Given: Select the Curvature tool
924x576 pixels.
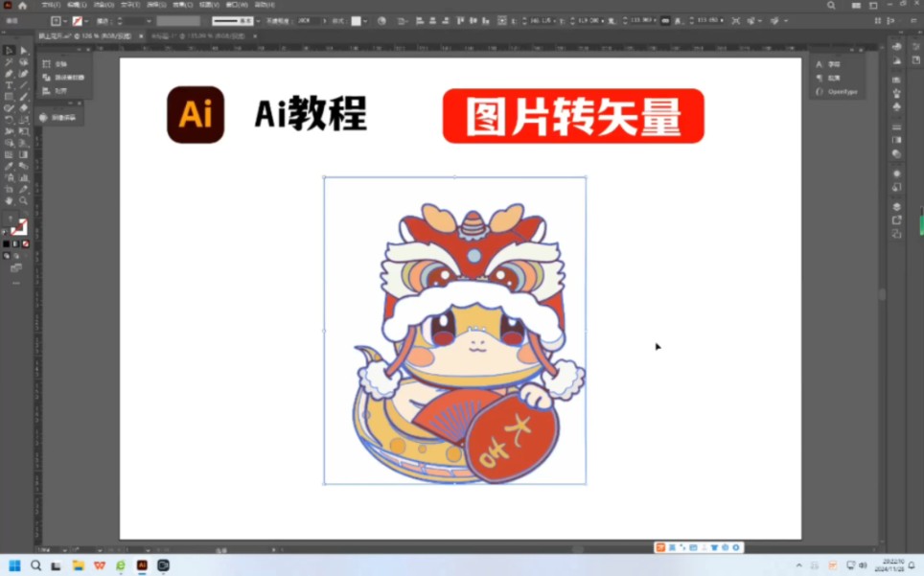Looking at the screenshot, I should tap(24, 74).
